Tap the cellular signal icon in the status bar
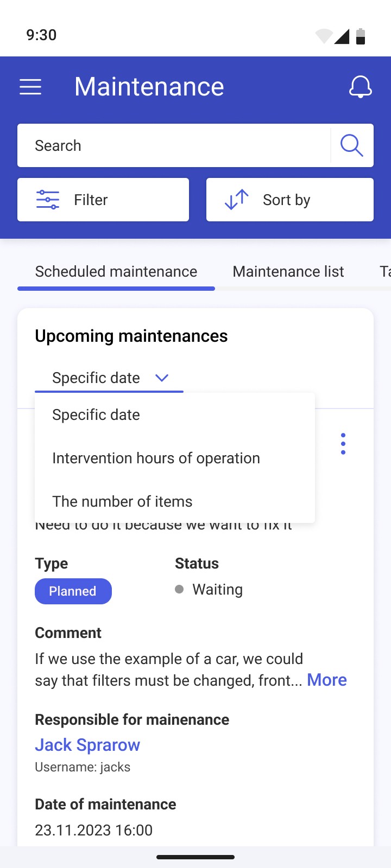Screen dimensions: 391x868 coord(342,36)
